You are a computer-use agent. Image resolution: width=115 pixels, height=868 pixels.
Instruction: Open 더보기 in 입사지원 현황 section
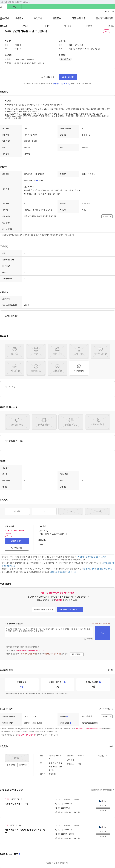(111, 670)
